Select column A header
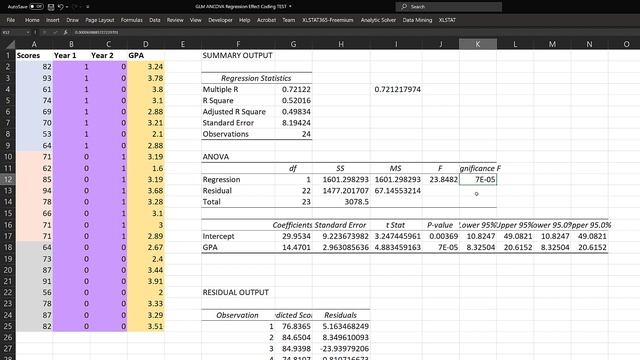Image resolution: width=640 pixels, height=360 pixels. pos(34,44)
